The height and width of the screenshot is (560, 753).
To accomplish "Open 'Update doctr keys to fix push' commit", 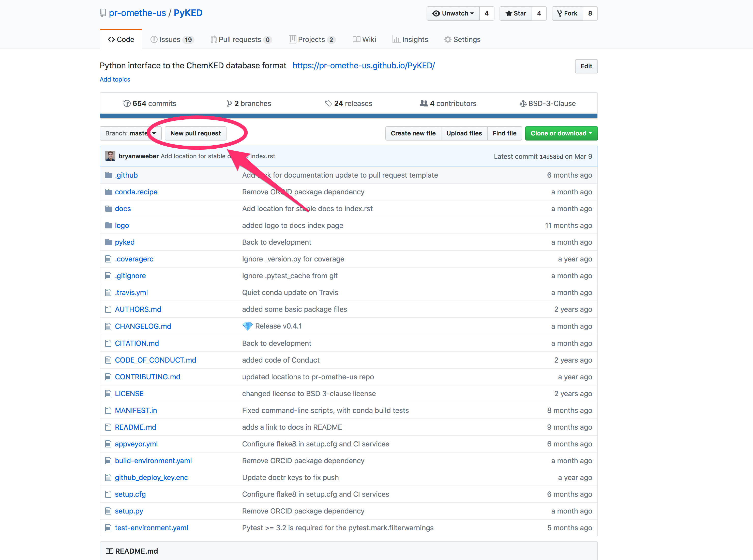I will click(290, 477).
